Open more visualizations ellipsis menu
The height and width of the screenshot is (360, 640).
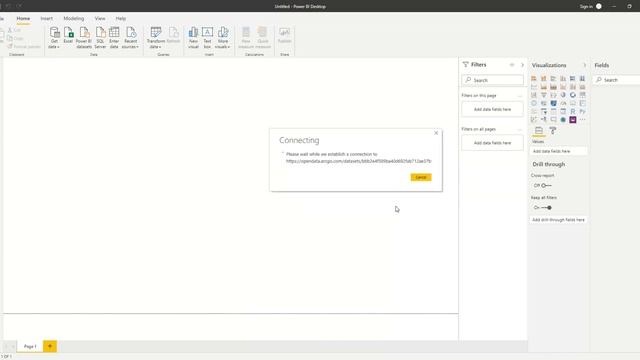tap(582, 120)
